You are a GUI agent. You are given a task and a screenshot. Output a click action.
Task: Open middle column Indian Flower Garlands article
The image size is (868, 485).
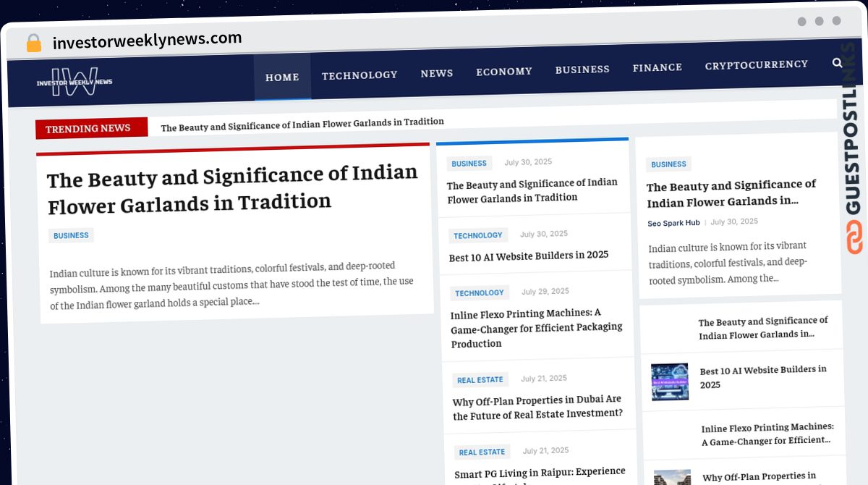(532, 190)
